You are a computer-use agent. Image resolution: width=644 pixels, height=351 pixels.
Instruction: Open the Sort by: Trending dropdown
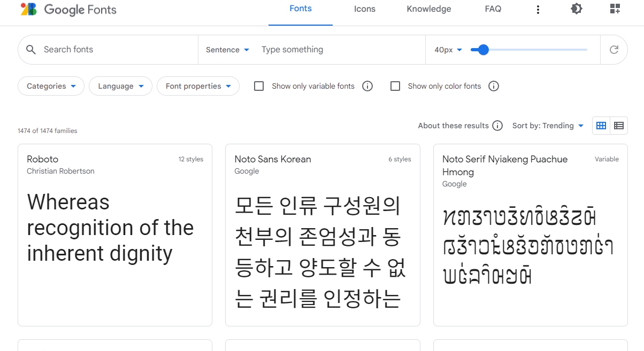tap(548, 126)
